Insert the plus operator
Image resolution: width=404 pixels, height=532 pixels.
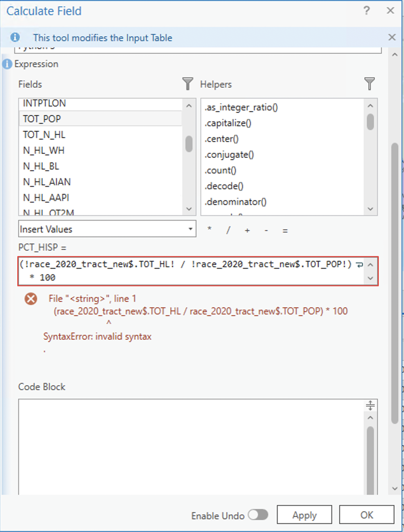coord(247,231)
